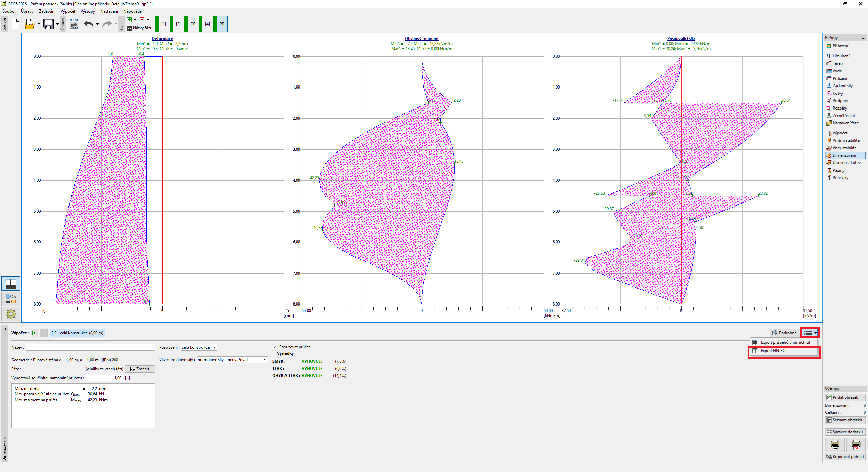Add a new phase with green plus
868x472 pixels.
click(129, 20)
